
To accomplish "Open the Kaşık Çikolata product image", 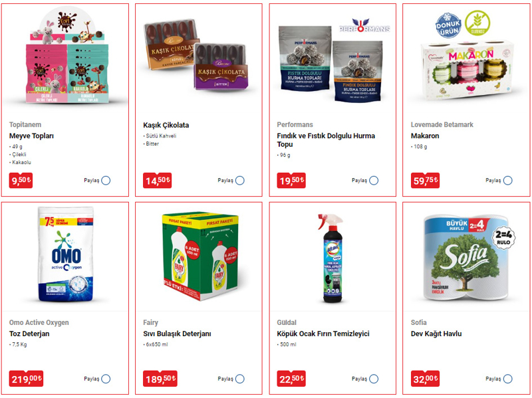I will click(x=196, y=54).
